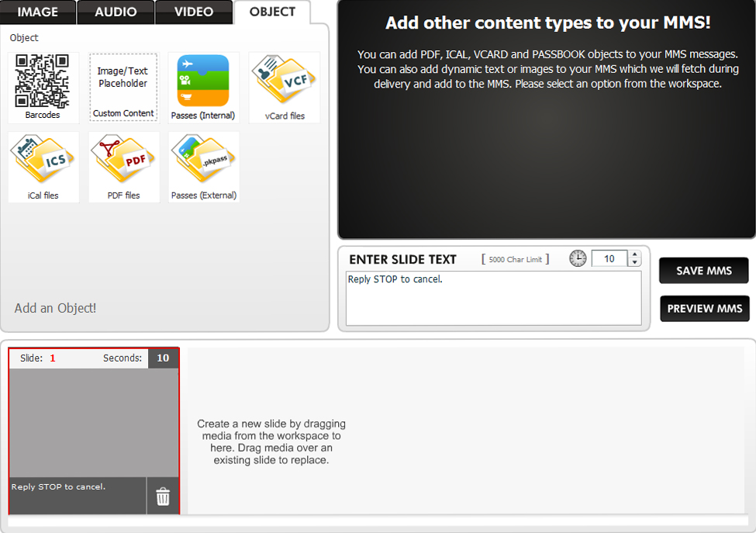Click the 'ENTER SLIDE TEXT' heading
This screenshot has width=756, height=533.
click(402, 259)
